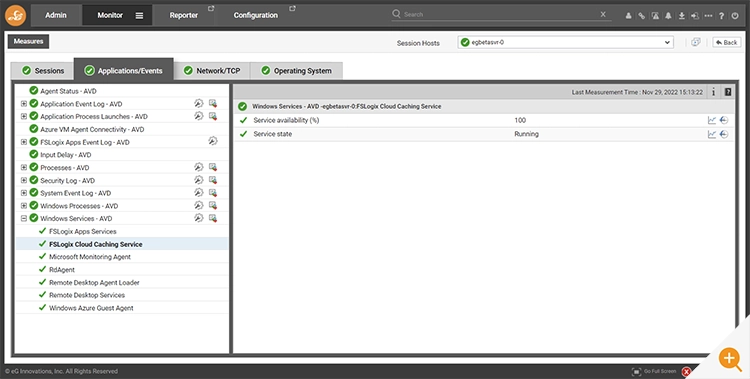The height and width of the screenshot is (379, 750).
Task: Open the alarm monitor warning icon
Action: click(x=655, y=16)
